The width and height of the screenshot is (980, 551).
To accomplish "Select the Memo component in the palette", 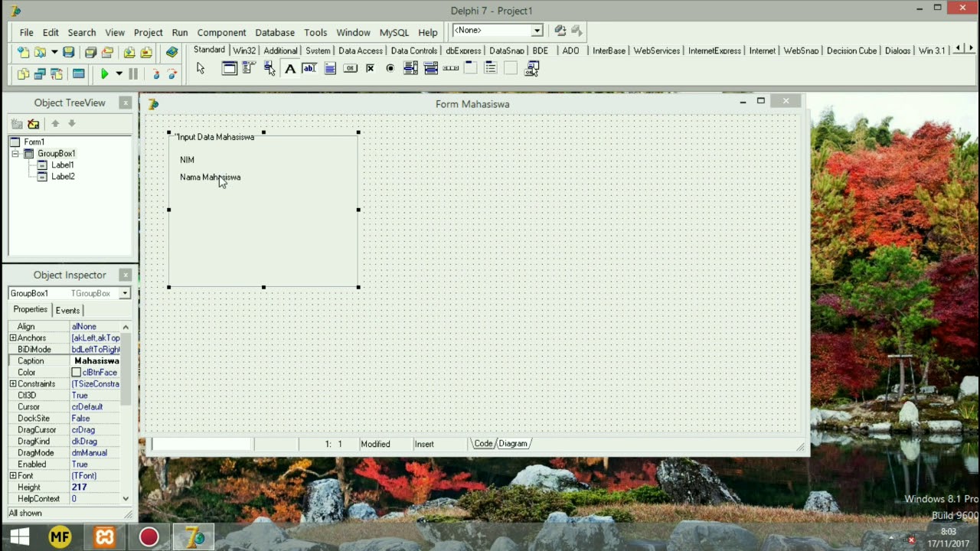I will click(330, 69).
